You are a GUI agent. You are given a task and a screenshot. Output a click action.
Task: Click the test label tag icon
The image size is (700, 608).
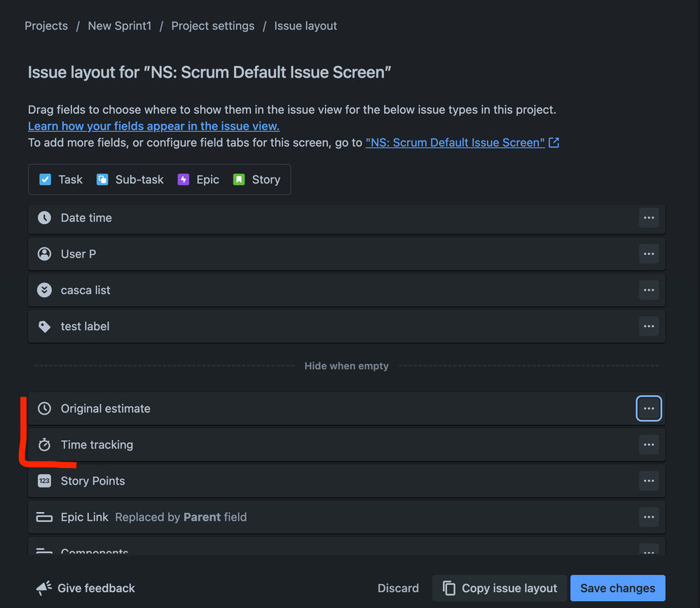(x=44, y=326)
